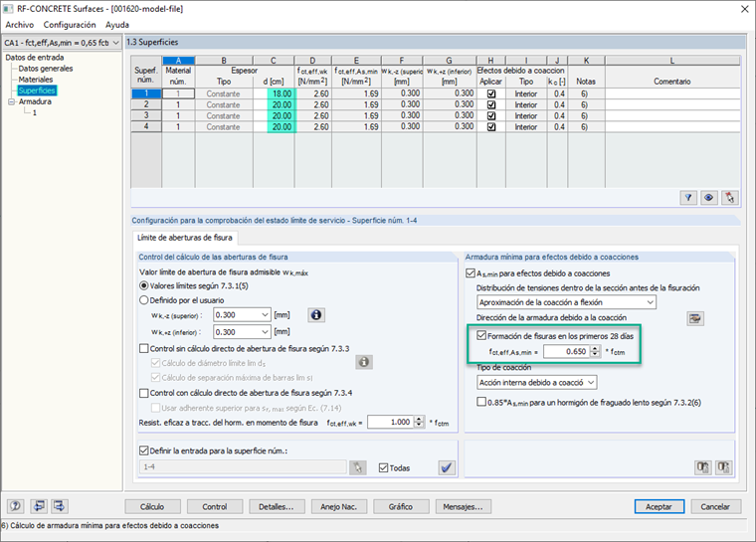Click the right settings icon in the bottom-right panel
Screen dimensions: 756x542
[724, 467]
